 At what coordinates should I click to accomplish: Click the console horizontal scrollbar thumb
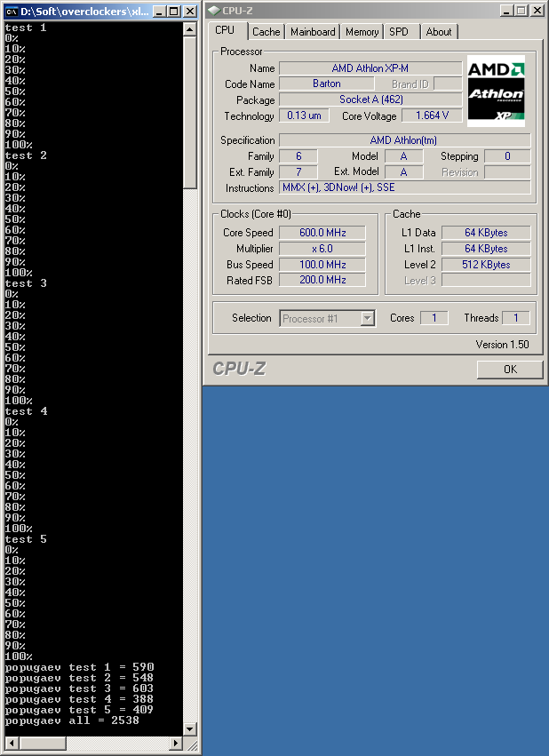point(43,743)
